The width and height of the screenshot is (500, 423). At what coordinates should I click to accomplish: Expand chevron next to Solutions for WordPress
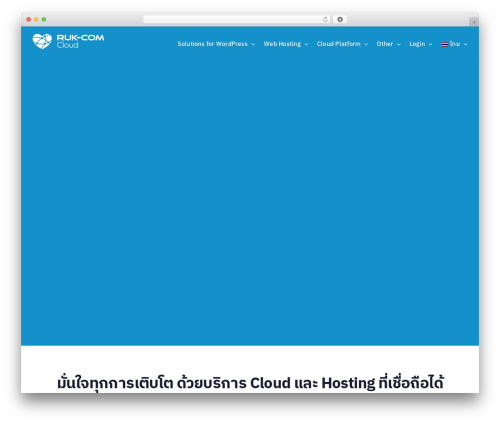(253, 44)
